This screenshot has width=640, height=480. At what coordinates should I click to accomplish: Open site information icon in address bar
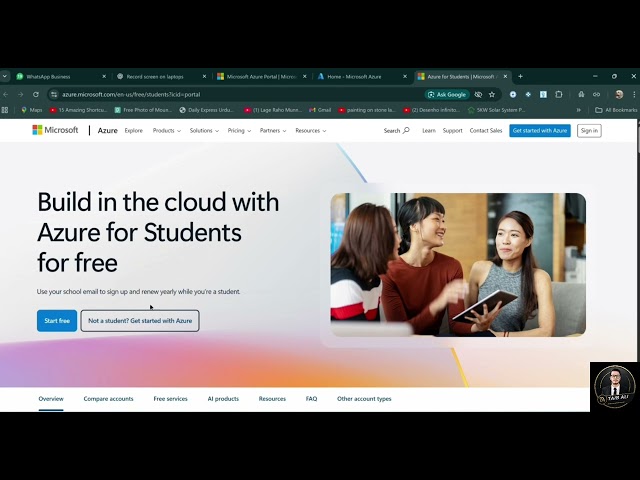click(54, 94)
